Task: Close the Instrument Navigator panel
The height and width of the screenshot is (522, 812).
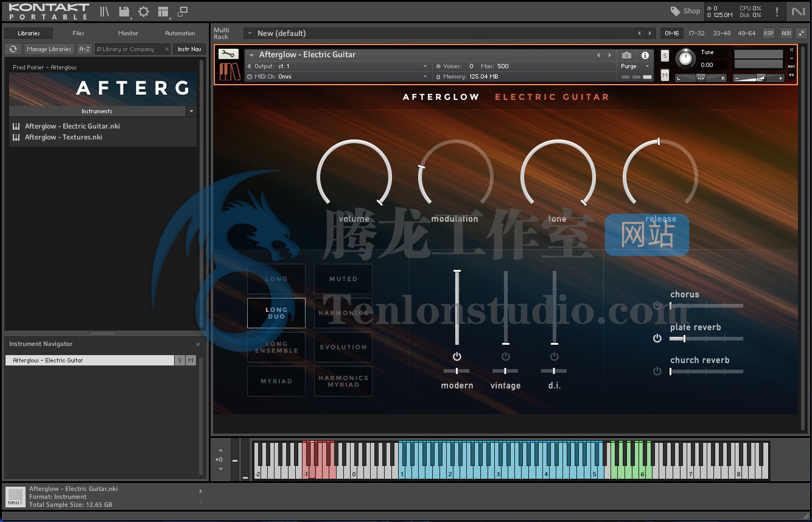Action: coord(198,344)
